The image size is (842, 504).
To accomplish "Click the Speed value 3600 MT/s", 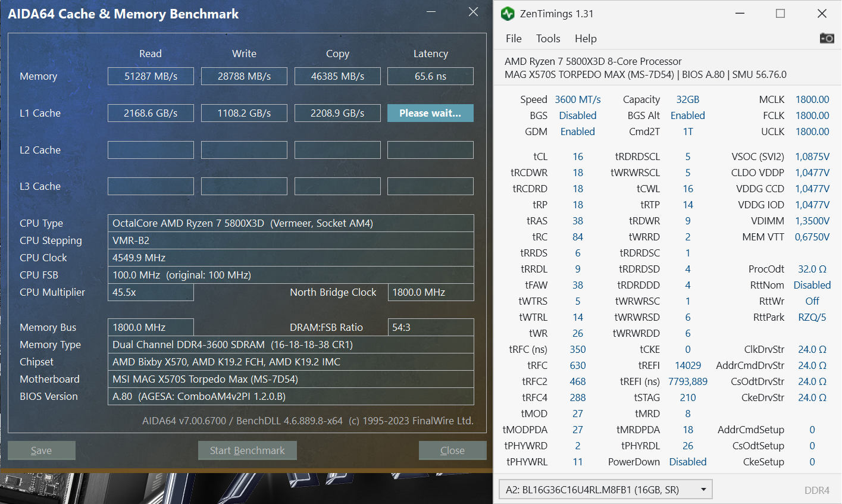I will click(578, 99).
